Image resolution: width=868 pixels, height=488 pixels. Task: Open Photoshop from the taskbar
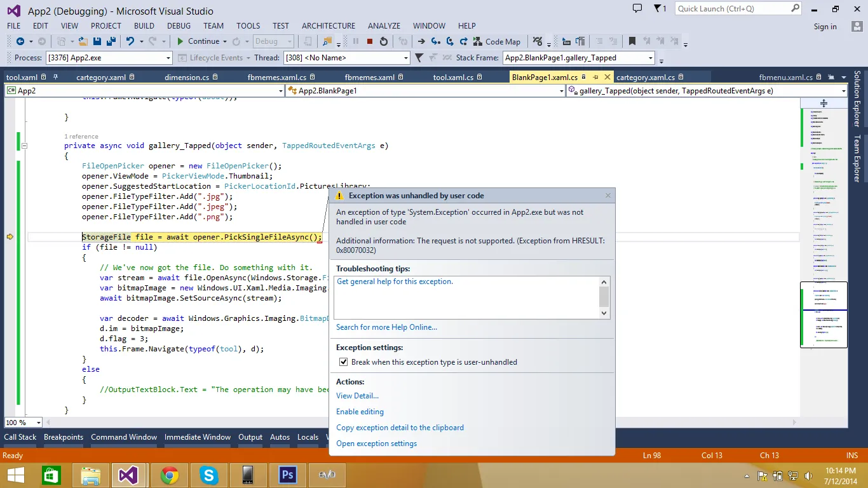click(287, 475)
